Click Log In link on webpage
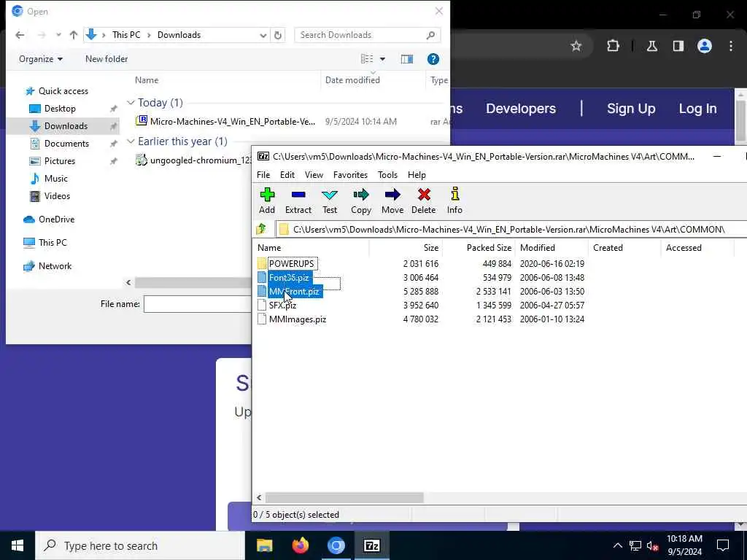This screenshot has height=560, width=747. pyautogui.click(x=697, y=109)
